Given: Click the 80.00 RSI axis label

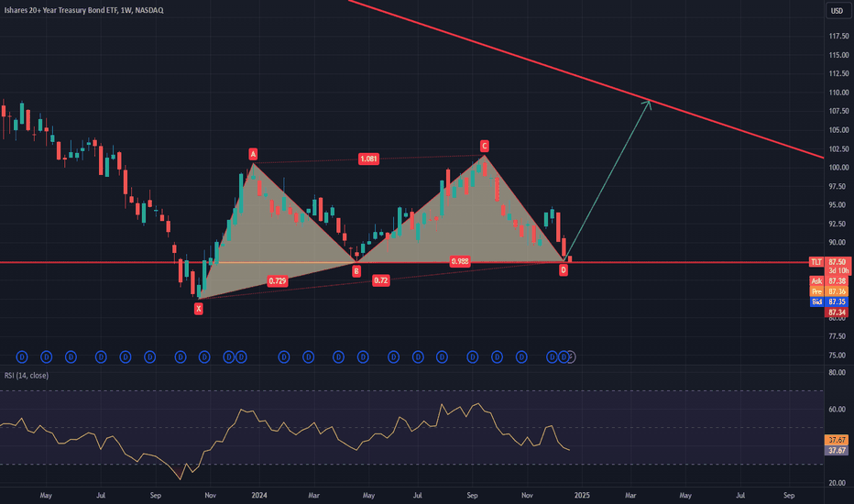Looking at the screenshot, I should click(x=838, y=372).
